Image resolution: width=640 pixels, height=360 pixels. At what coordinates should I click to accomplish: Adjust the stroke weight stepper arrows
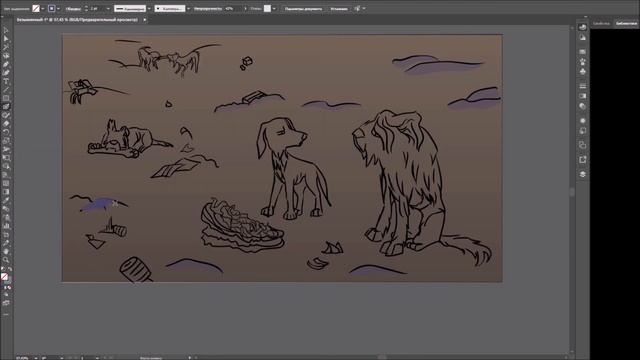[86, 9]
